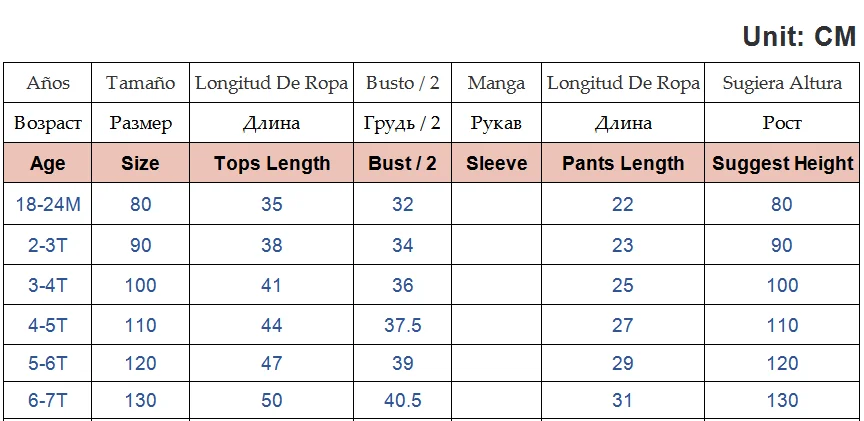Click the bust value 37.5
This screenshot has width=864, height=421.
pyautogui.click(x=403, y=325)
